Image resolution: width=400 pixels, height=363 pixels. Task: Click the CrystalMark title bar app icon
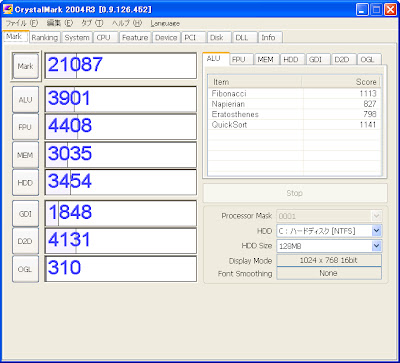pyautogui.click(x=8, y=9)
